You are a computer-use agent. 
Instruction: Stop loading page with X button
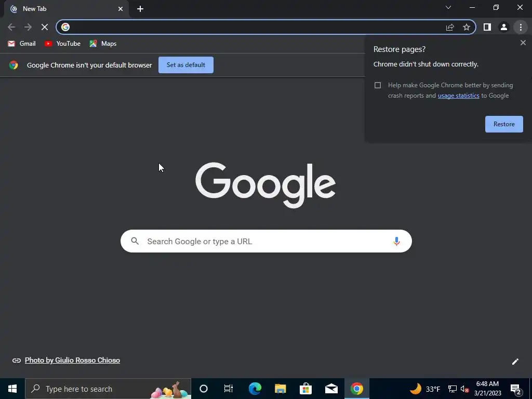(45, 27)
